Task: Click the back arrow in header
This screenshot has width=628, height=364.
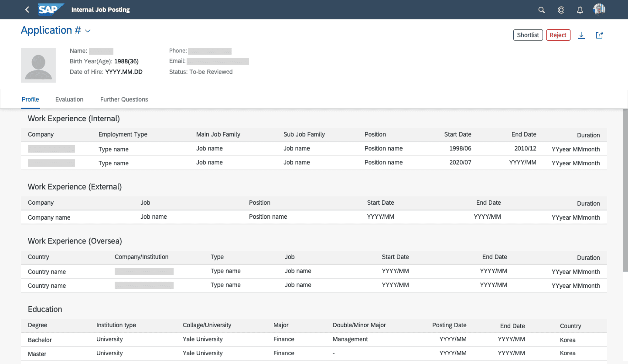Action: (27, 10)
